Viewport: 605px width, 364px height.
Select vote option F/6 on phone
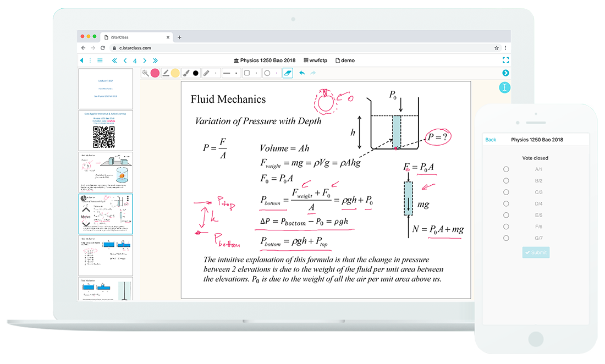tap(506, 227)
